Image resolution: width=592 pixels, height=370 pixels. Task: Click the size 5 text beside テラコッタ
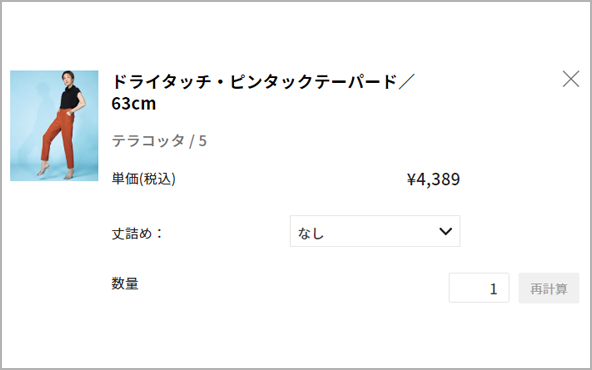tap(203, 141)
